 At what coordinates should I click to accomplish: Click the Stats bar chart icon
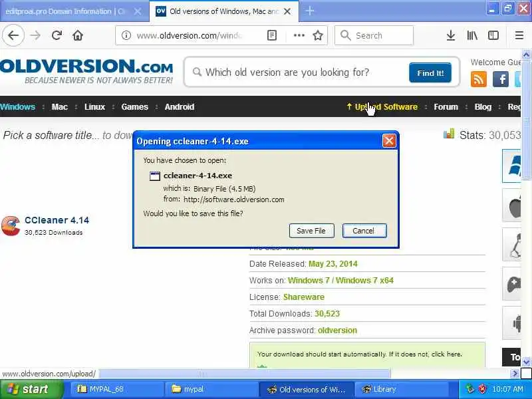click(x=448, y=134)
